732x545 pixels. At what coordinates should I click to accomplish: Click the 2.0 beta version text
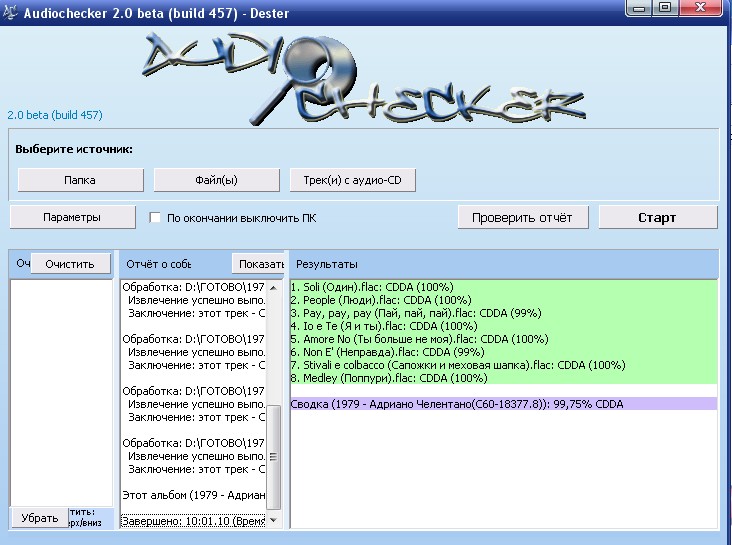pos(55,115)
